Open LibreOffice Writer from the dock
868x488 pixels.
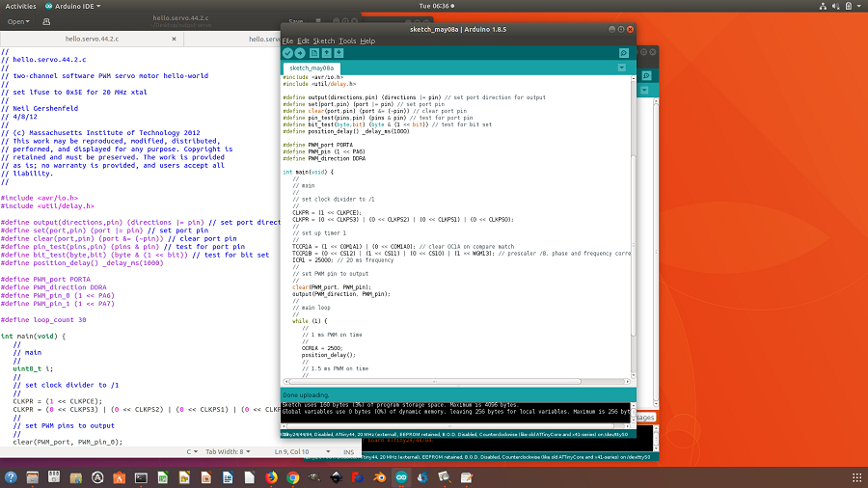pyautogui.click(x=228, y=477)
